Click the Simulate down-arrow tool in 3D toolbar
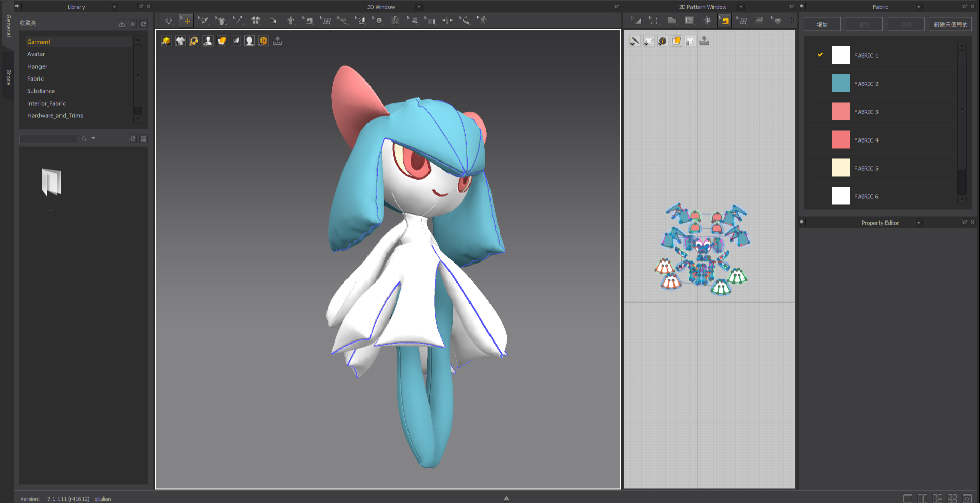The image size is (980, 503). [169, 21]
